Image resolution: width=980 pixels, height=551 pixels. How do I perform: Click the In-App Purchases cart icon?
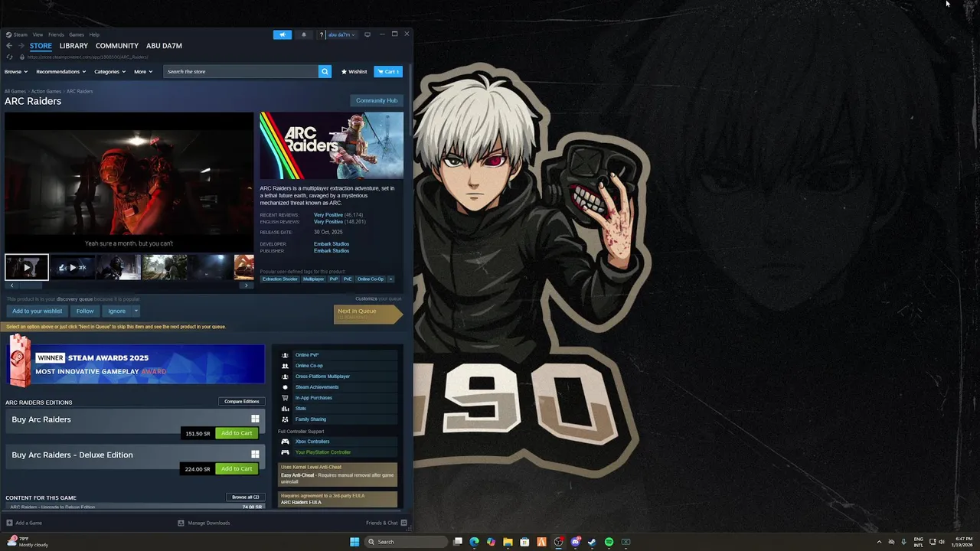click(x=285, y=398)
